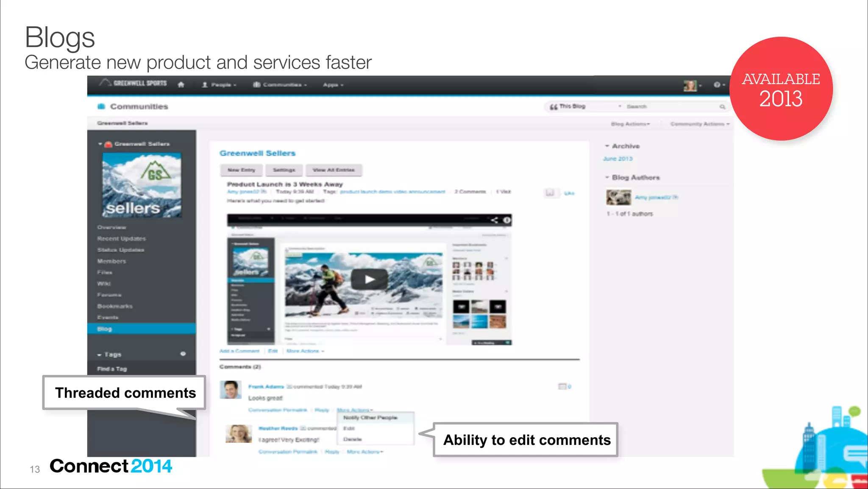This screenshot has height=489, width=868.
Task: Click like icon on Frank Adams comment
Action: (x=562, y=386)
